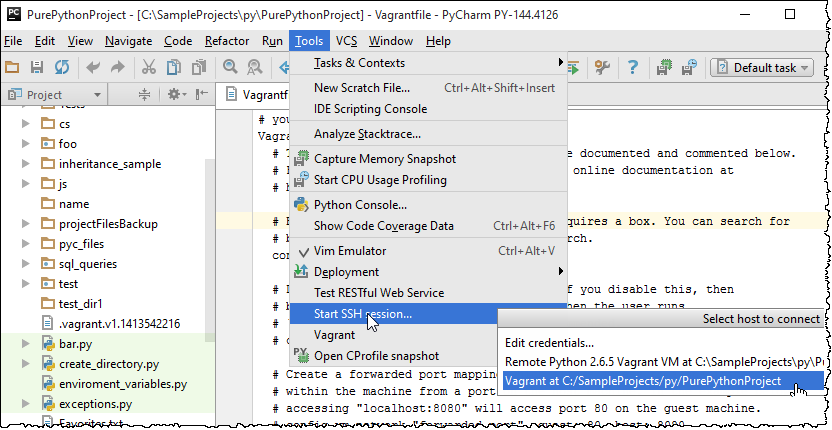832x430 pixels.
Task: Click the Deployment menu icon
Action: pyautogui.click(x=301, y=271)
